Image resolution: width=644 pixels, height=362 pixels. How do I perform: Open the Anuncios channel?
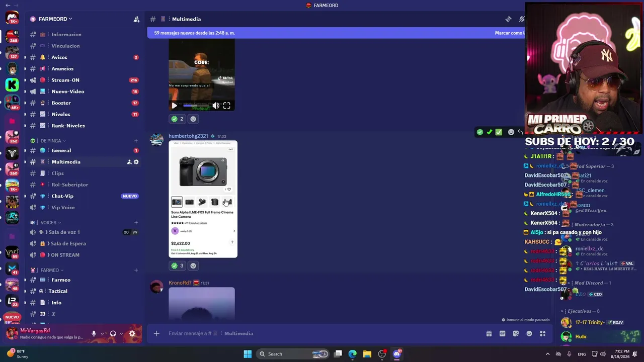pos(84,68)
